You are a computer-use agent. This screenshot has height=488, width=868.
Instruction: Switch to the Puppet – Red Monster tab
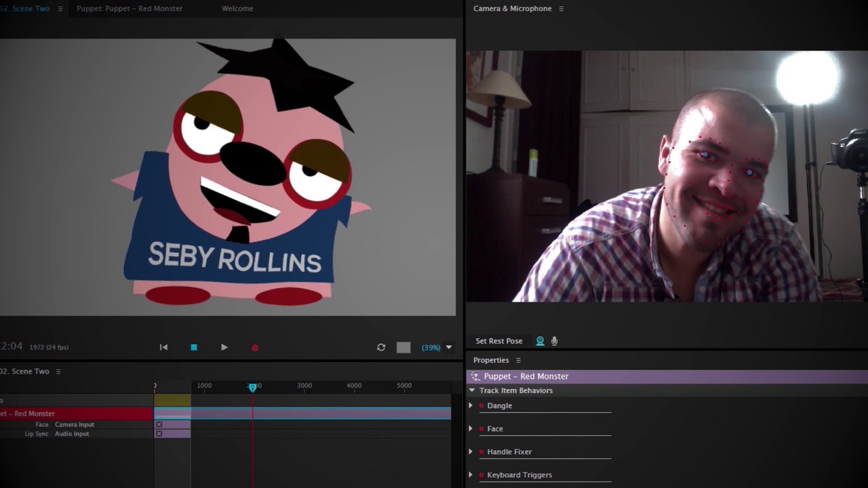tap(130, 9)
